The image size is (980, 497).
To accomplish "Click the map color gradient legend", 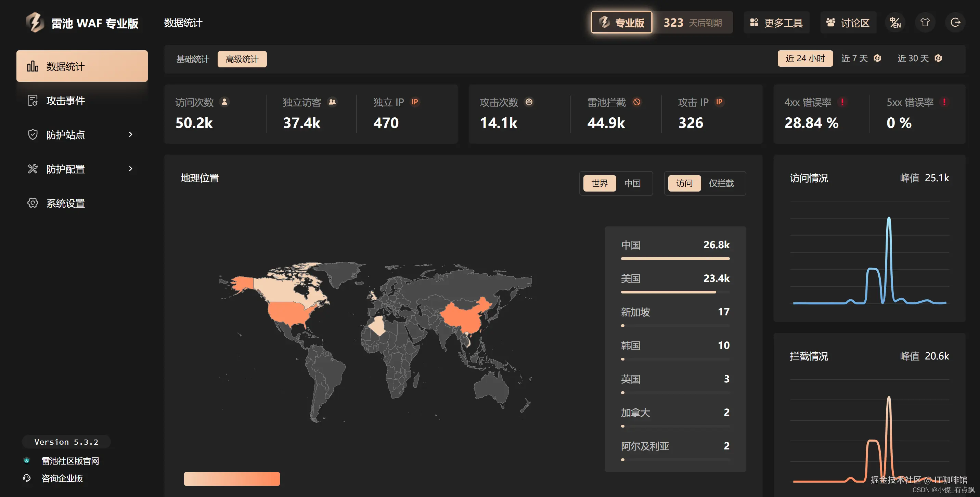I will 232,479.
